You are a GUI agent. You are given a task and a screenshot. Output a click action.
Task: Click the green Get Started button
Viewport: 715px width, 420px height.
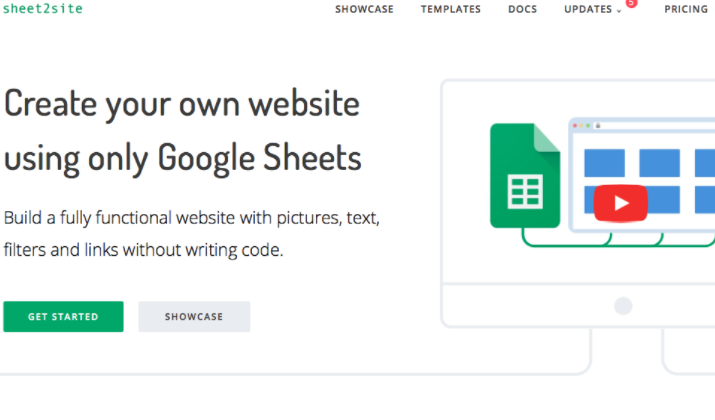pos(63,316)
